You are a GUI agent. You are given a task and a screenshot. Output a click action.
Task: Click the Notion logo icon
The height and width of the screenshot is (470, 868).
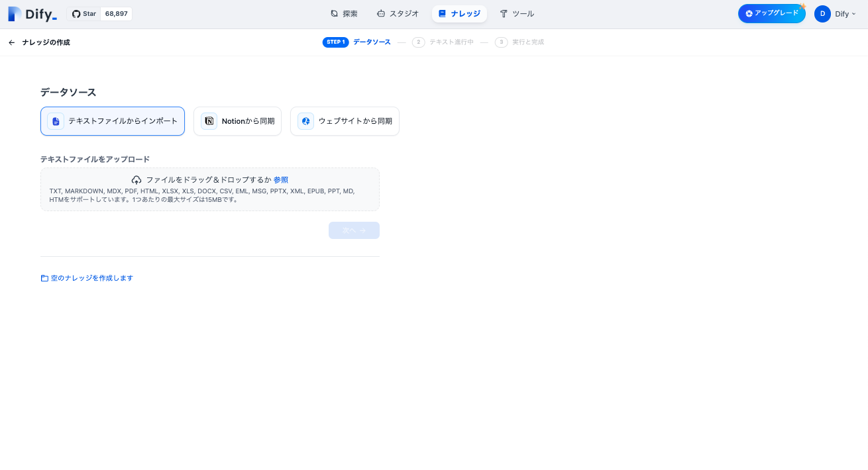pyautogui.click(x=209, y=121)
